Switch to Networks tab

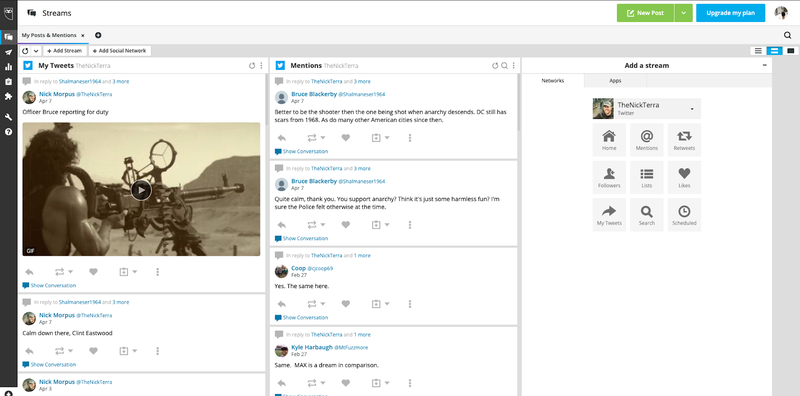553,81
